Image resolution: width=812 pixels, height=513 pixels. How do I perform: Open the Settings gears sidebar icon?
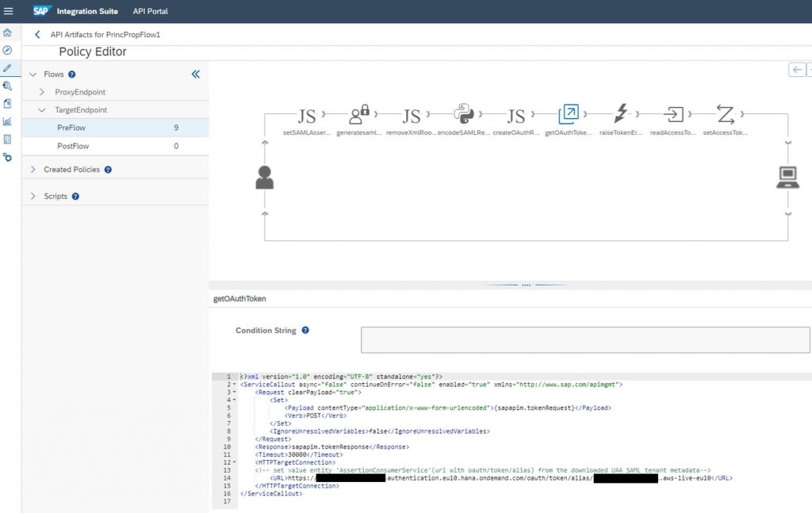tap(7, 157)
